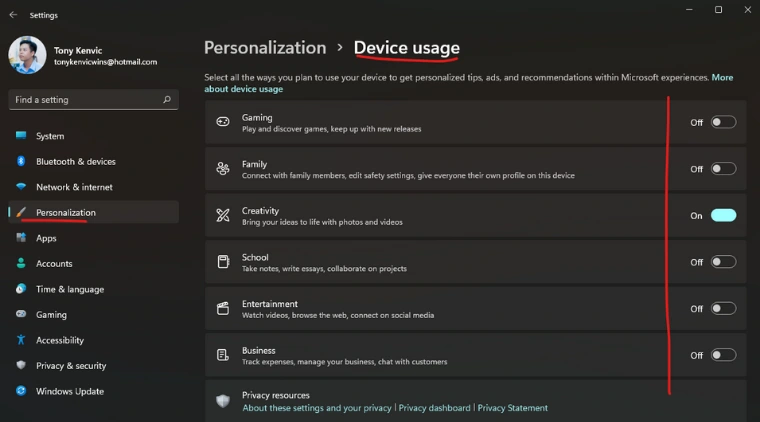Enable the Gaming toggle switch
This screenshot has height=422, width=760.
click(723, 122)
